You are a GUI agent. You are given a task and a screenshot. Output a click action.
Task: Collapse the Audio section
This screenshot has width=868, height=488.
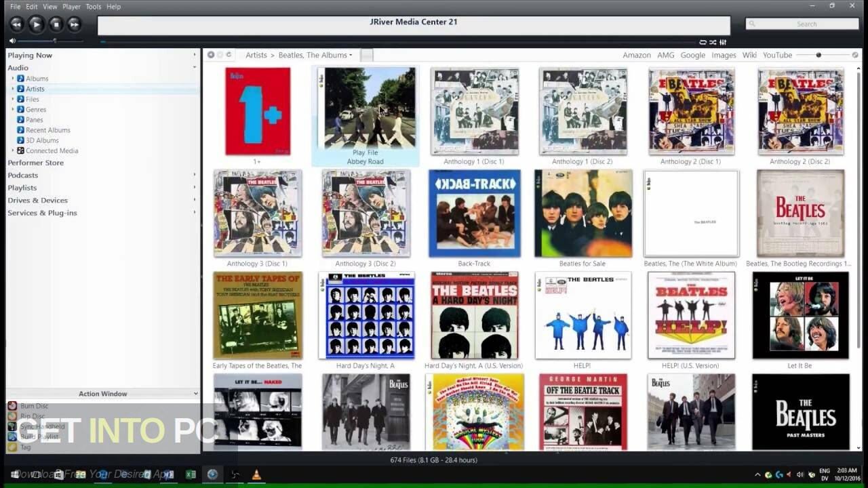(x=195, y=68)
